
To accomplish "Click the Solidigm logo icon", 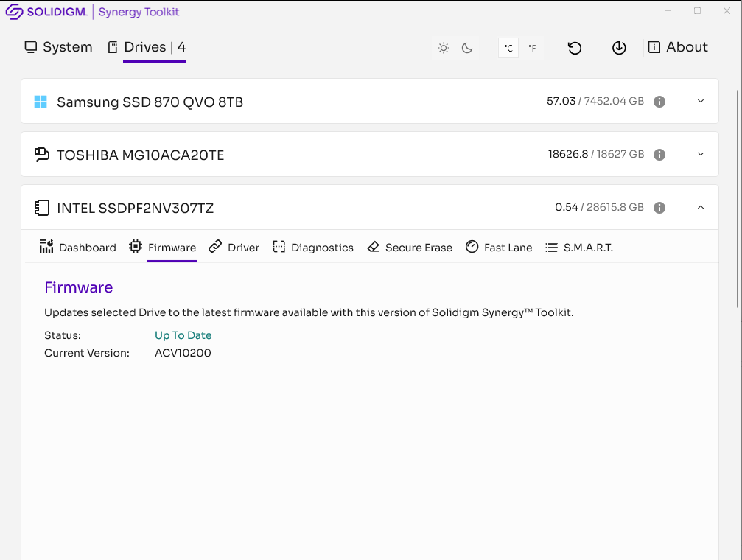I will pyautogui.click(x=14, y=11).
